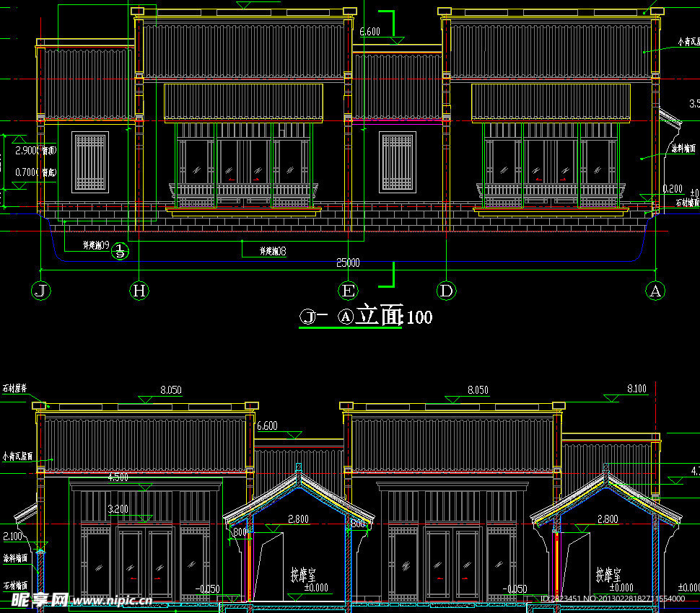Click the axis bubble labeled A
This screenshot has height=613, width=700.
pos(655,291)
